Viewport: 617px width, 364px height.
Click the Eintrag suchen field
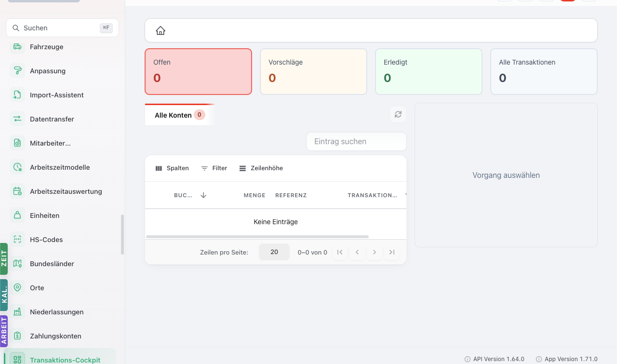point(356,141)
